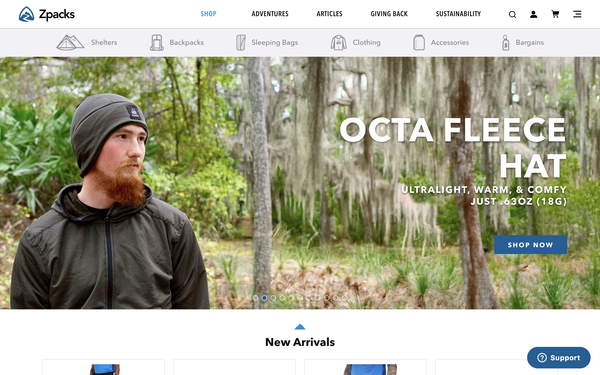The height and width of the screenshot is (375, 600).
Task: Open the Accessories category link
Action: tap(450, 42)
